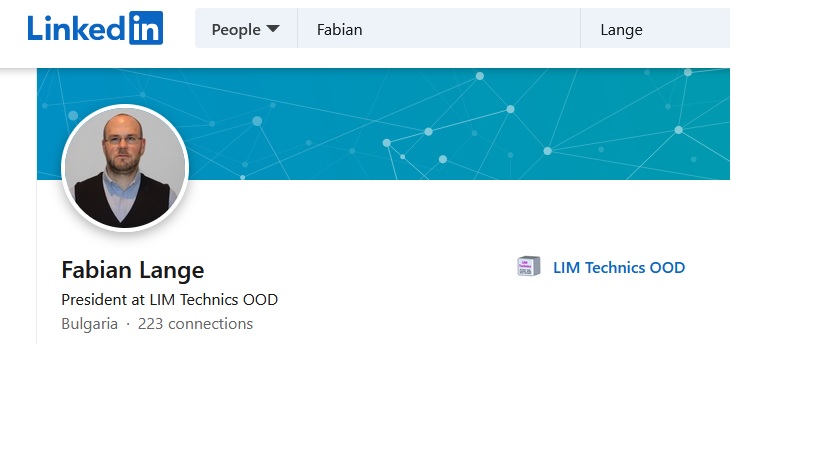Open the LIM Technics OOD company link
Image resolution: width=819 pixels, height=460 pixels.
(x=619, y=267)
